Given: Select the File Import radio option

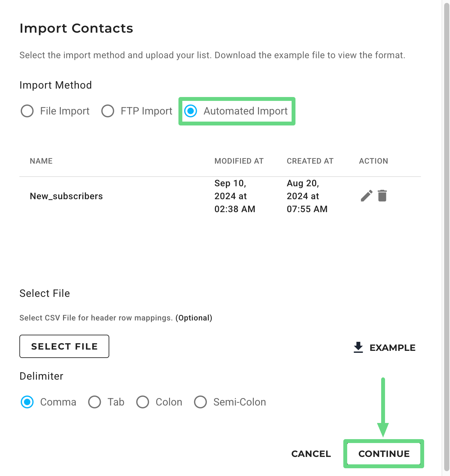Looking at the screenshot, I should [x=27, y=111].
